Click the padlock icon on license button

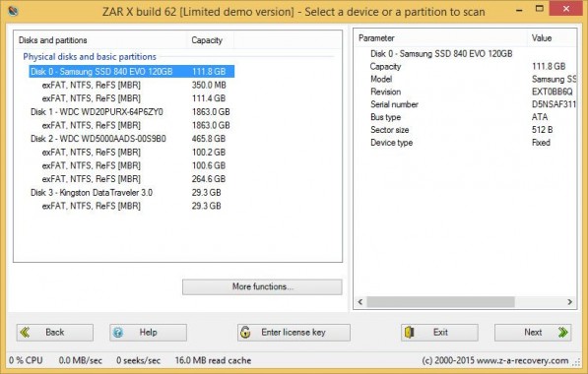245,332
